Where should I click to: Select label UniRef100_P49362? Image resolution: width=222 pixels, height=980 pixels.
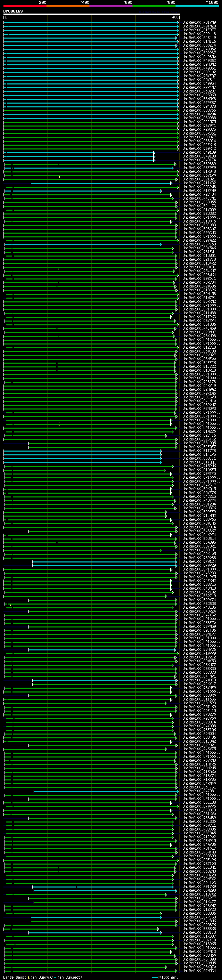point(199,60)
